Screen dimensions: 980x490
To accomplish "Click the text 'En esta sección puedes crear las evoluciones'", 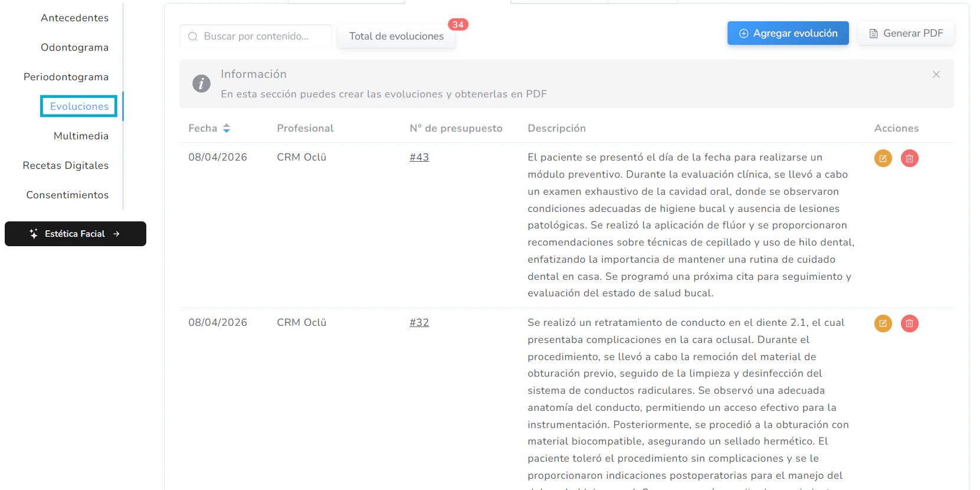I will (x=384, y=94).
